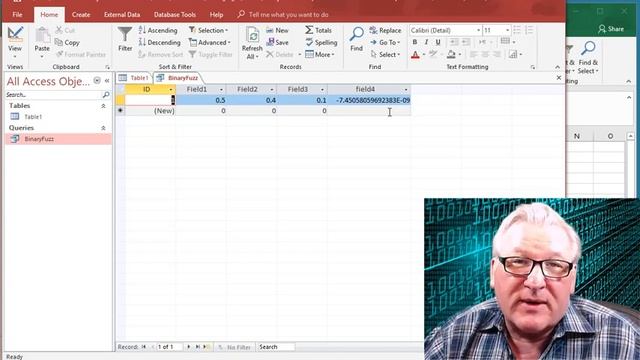Open the ID column header dropdown
The width and height of the screenshot is (640, 360).
pyautogui.click(x=171, y=89)
